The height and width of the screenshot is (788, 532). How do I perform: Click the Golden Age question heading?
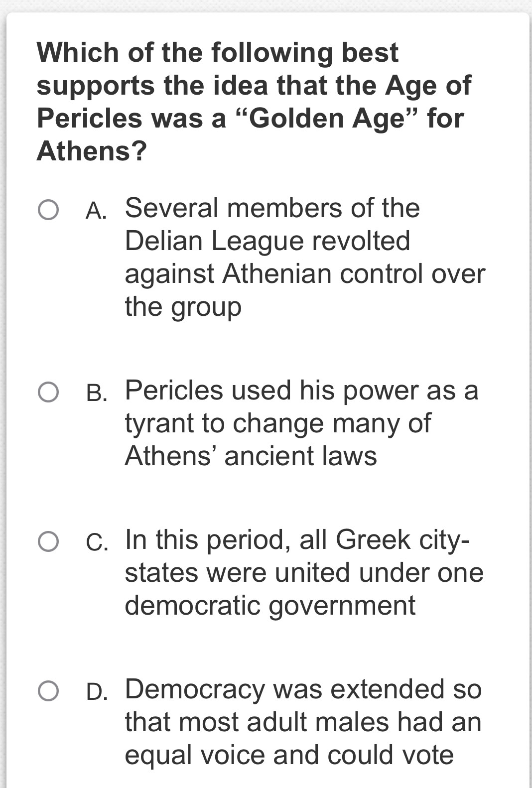[254, 102]
